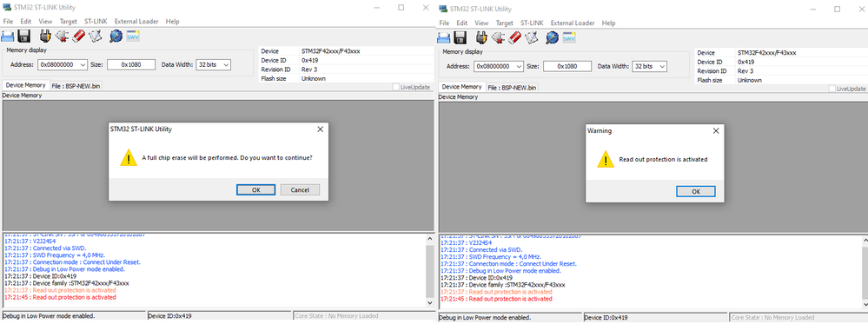Viewport: 868px width, 324px height.
Task: Program and verify icon in left window
Action: pyautogui.click(x=96, y=36)
